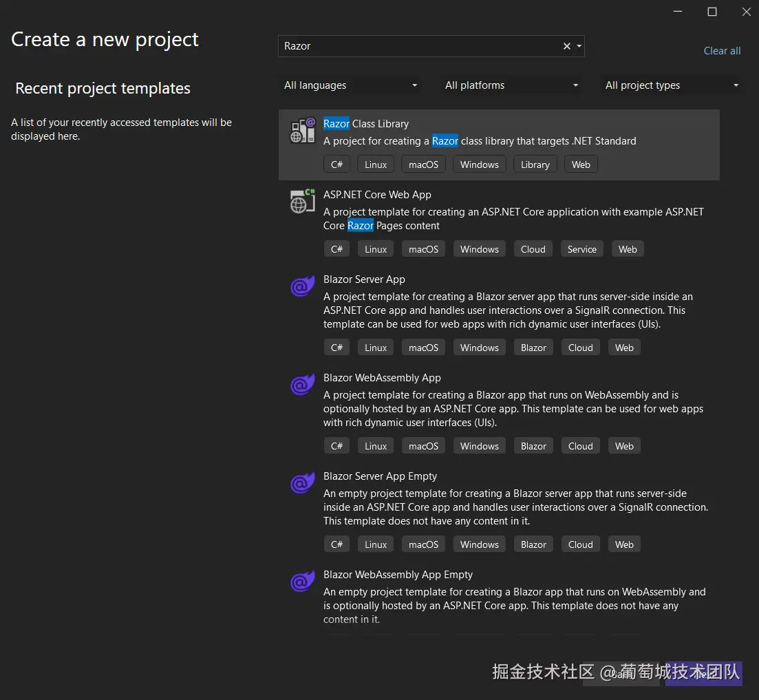Viewport: 759px width, 700px height.
Task: Minimize the Create a new project window
Action: (x=678, y=12)
